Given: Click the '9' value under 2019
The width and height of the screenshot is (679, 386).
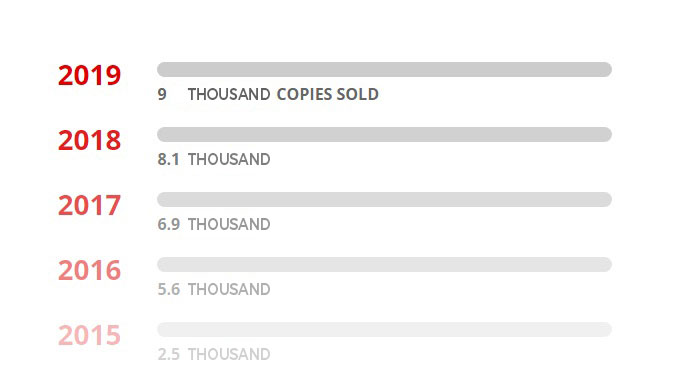Looking at the screenshot, I should [162, 94].
